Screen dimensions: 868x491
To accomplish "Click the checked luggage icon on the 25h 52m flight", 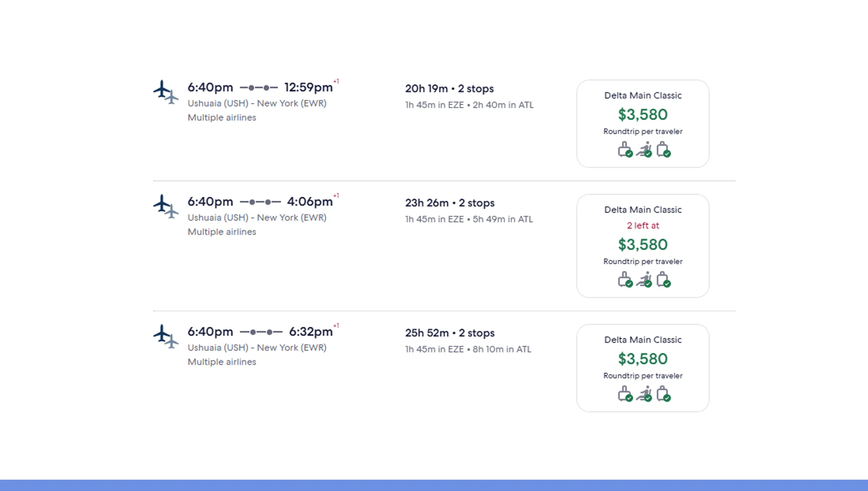I will click(663, 393).
